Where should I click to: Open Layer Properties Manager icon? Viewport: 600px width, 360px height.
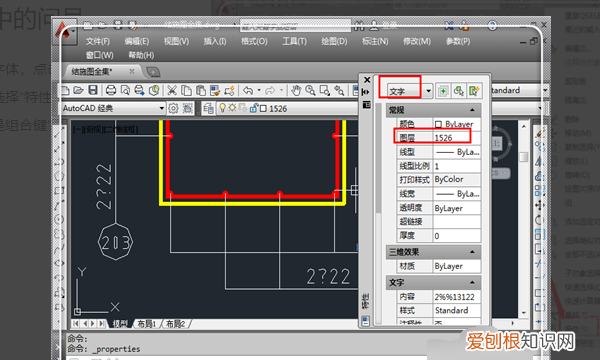click(x=208, y=109)
